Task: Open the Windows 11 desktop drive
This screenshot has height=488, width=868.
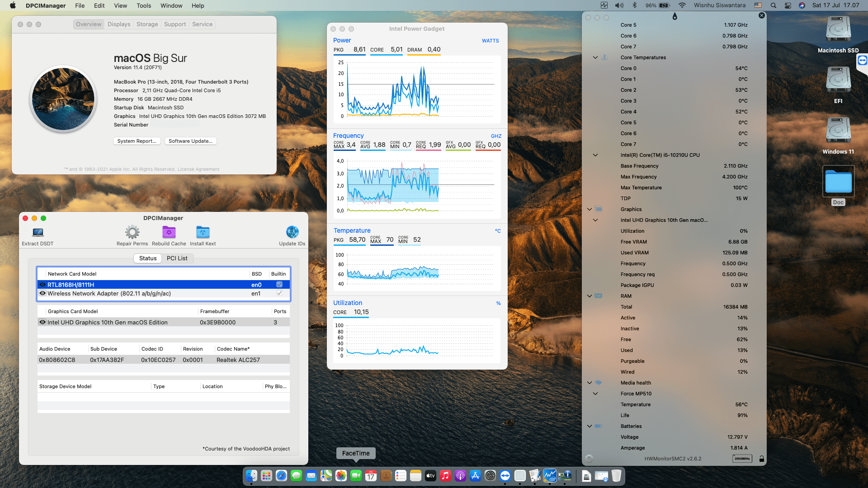Action: pyautogui.click(x=838, y=131)
